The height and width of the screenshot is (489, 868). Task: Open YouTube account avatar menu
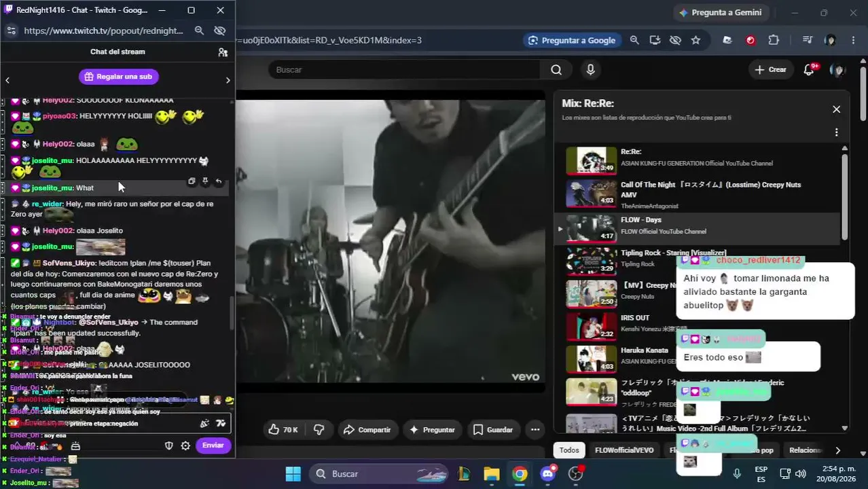point(838,70)
